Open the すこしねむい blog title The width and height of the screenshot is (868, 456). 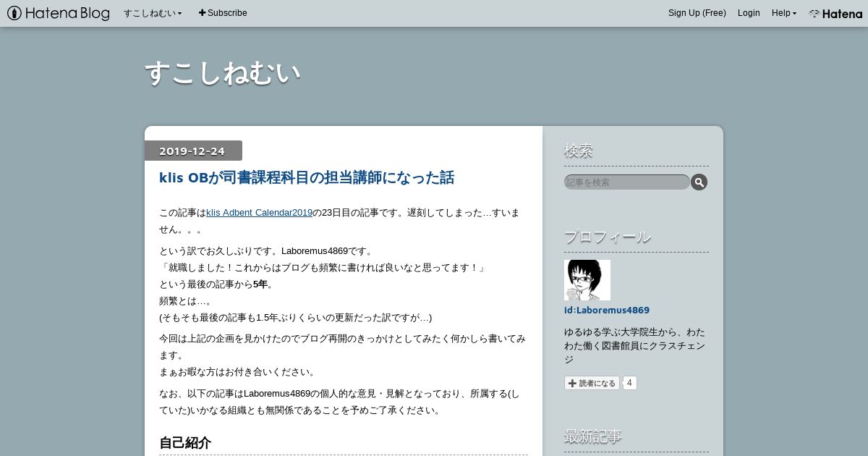tap(223, 73)
